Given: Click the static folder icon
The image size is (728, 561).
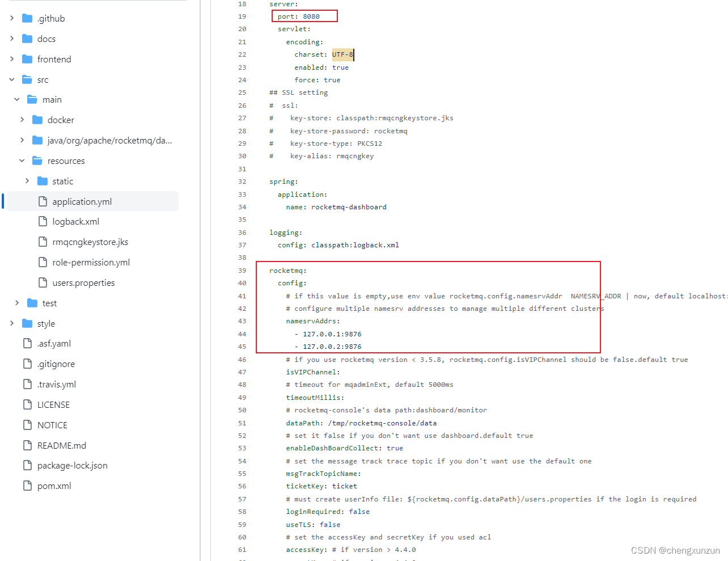Looking at the screenshot, I should click(43, 181).
